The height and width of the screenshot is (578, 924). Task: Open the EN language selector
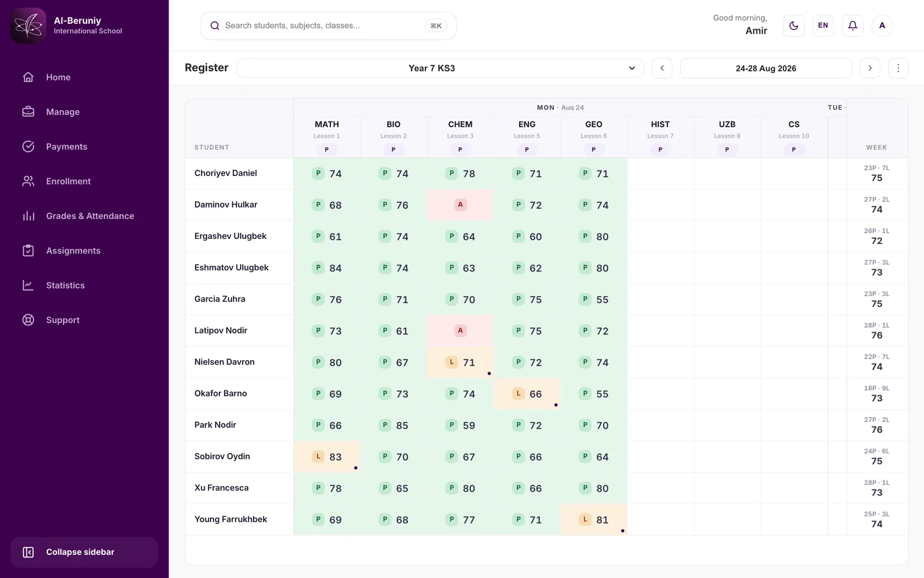[x=823, y=26]
